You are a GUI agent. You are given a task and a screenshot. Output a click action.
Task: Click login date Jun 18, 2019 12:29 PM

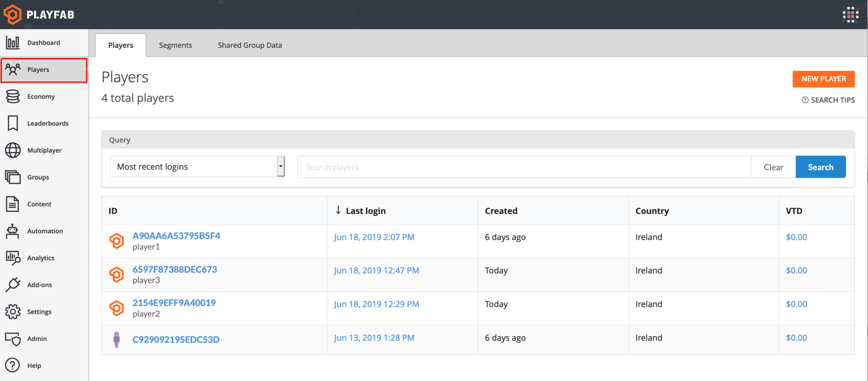377,304
